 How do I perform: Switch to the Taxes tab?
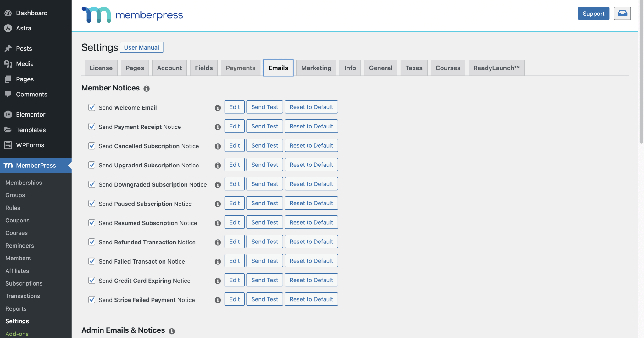(414, 68)
